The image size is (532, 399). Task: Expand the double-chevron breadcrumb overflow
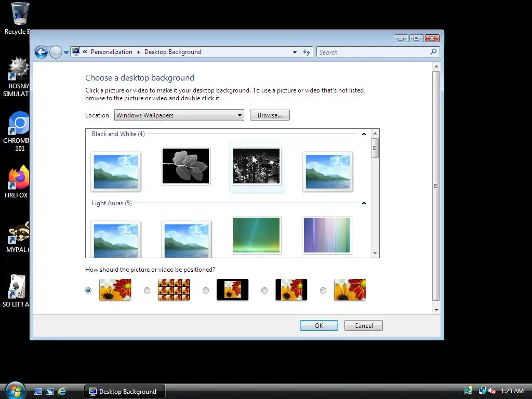point(85,52)
